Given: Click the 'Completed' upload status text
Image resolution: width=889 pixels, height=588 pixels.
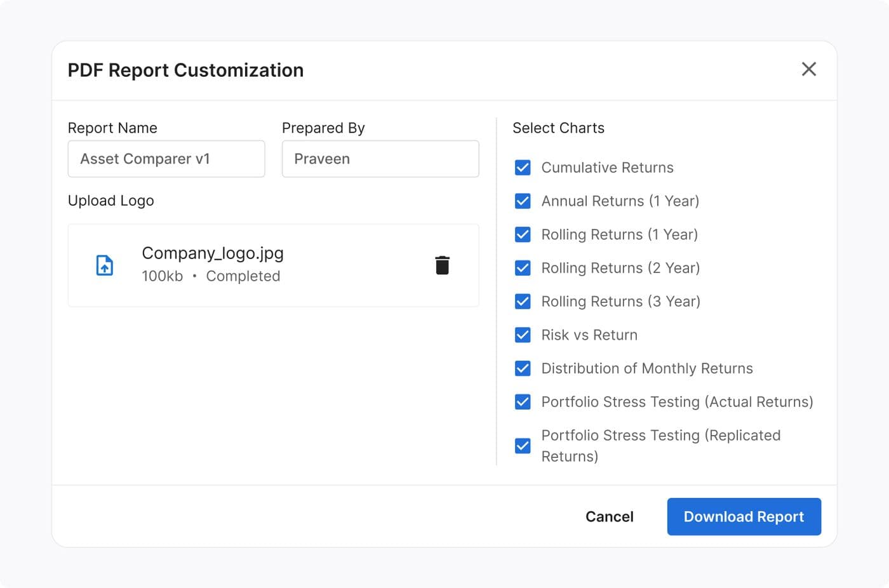Looking at the screenshot, I should click(243, 276).
